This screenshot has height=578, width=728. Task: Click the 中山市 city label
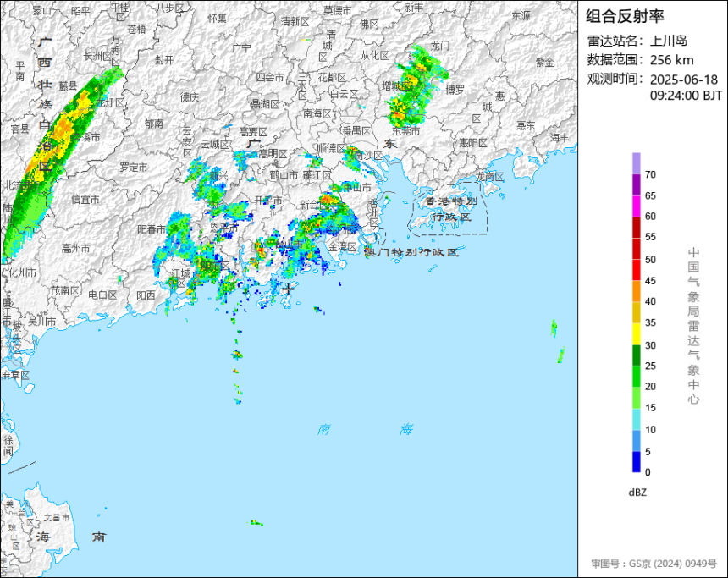click(357, 188)
